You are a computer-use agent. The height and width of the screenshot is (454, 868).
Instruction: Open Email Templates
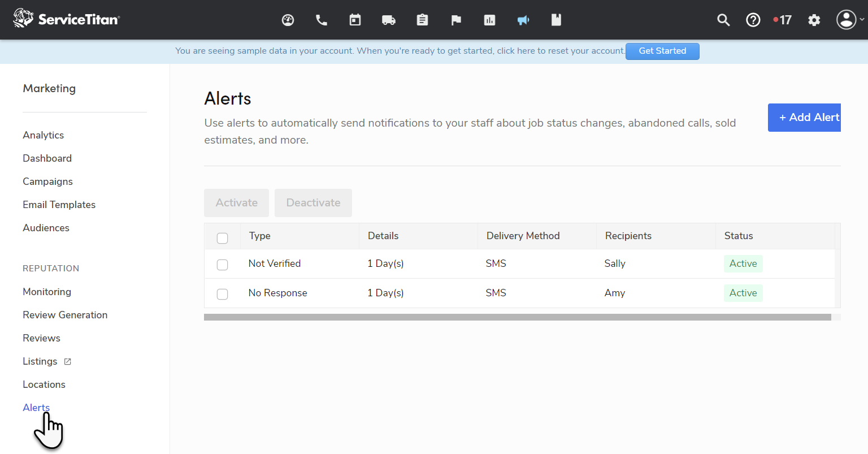click(59, 205)
